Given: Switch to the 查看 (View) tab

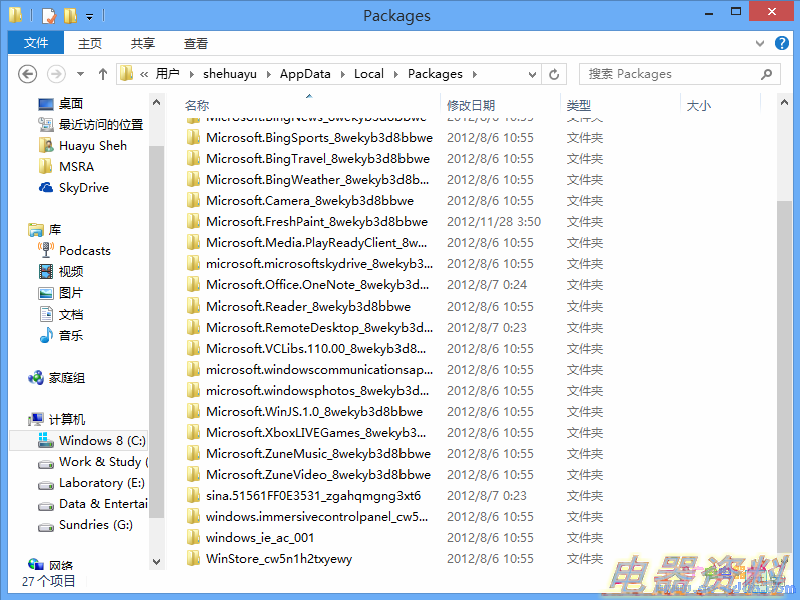Looking at the screenshot, I should [196, 43].
